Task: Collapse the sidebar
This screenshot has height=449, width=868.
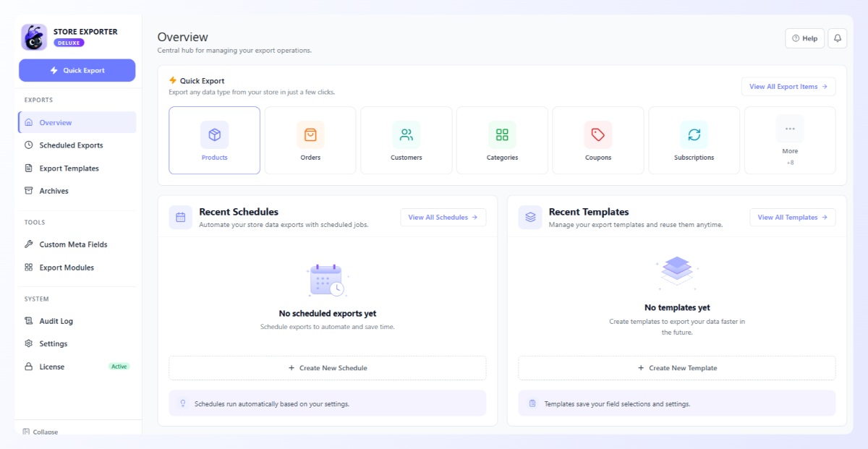Action: coord(41,432)
